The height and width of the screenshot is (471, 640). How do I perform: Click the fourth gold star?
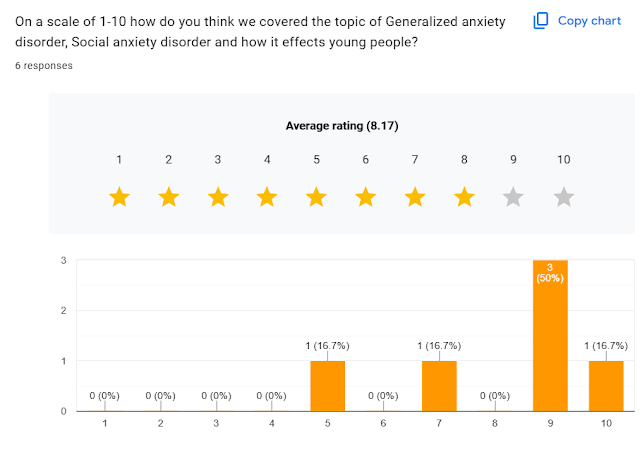click(267, 197)
